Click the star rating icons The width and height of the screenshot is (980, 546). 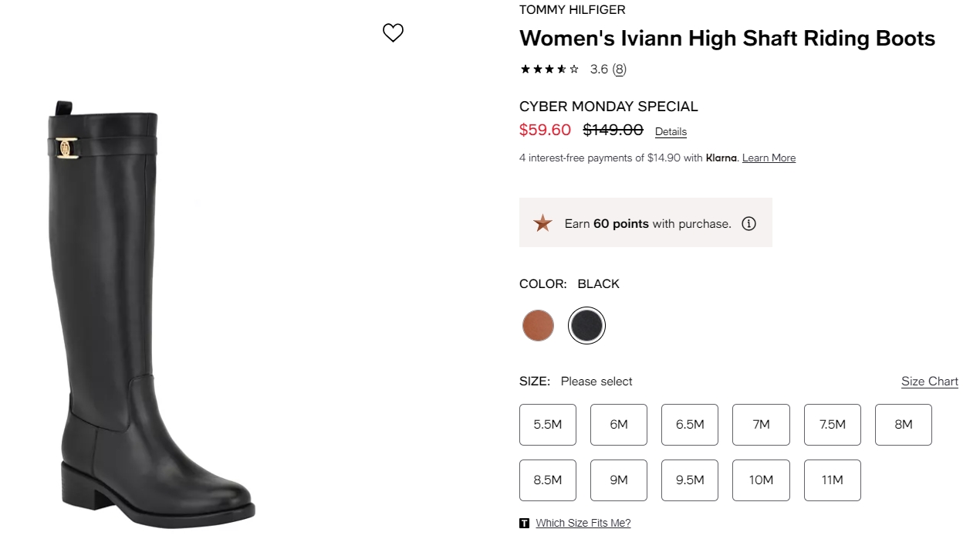point(549,69)
